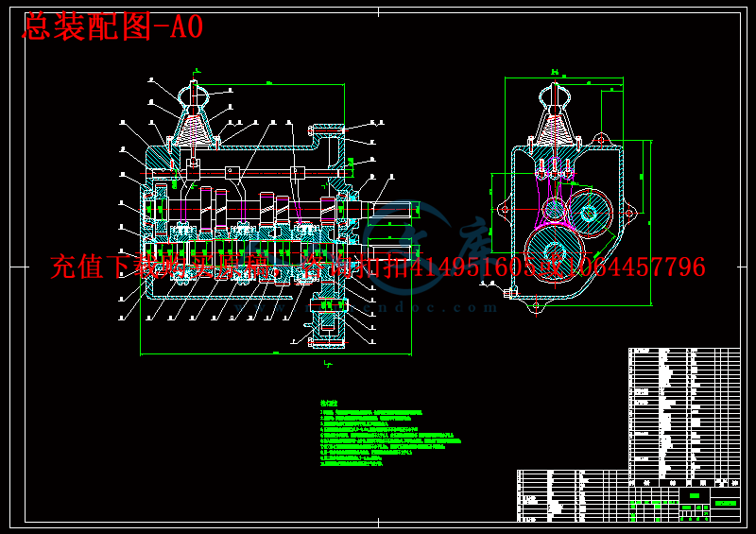Click the left mounting lug hole on side view housing

pyautogui.click(x=505, y=210)
